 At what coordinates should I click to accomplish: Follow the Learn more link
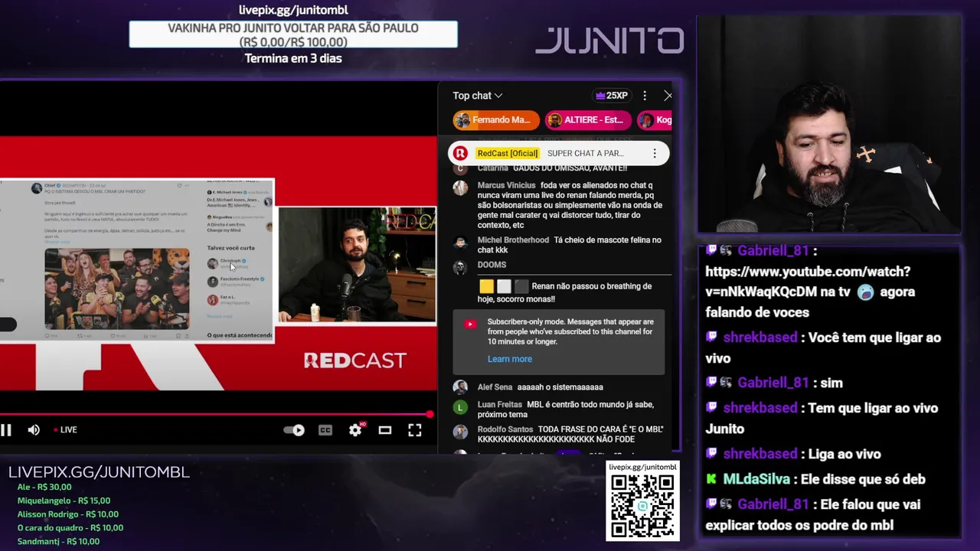509,359
